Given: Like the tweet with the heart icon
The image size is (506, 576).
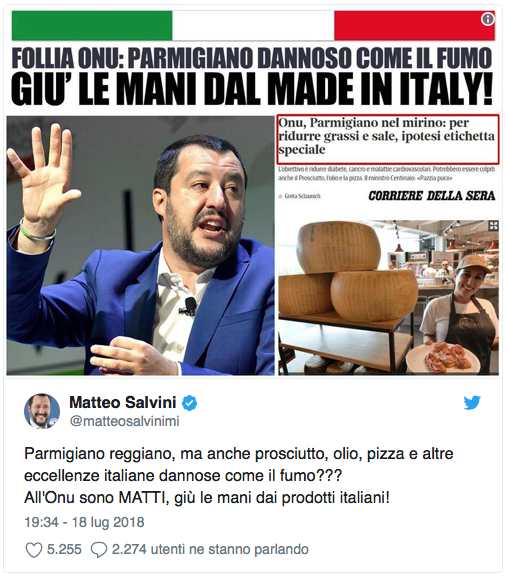Looking at the screenshot, I should 34,550.
